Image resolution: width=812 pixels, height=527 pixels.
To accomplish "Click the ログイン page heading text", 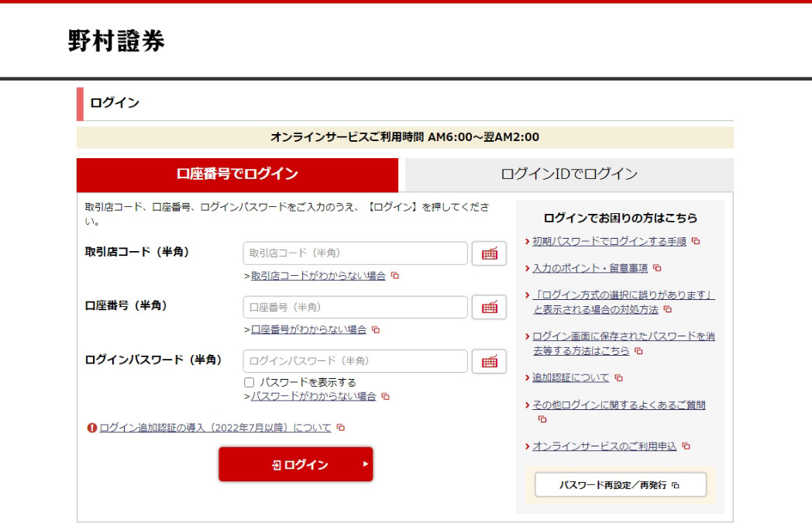I will coord(115,102).
